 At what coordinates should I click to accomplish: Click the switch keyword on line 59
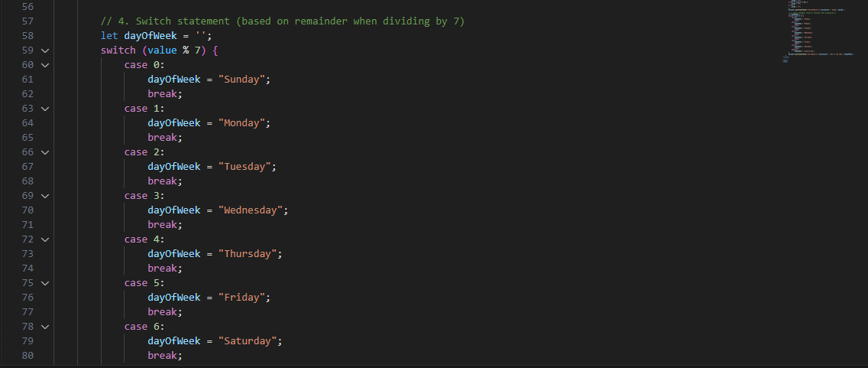point(118,50)
